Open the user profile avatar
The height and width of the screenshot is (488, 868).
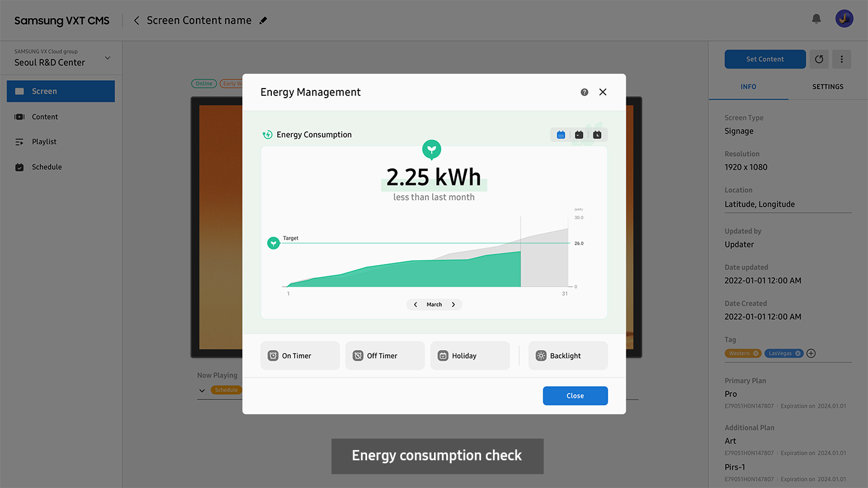pos(844,19)
